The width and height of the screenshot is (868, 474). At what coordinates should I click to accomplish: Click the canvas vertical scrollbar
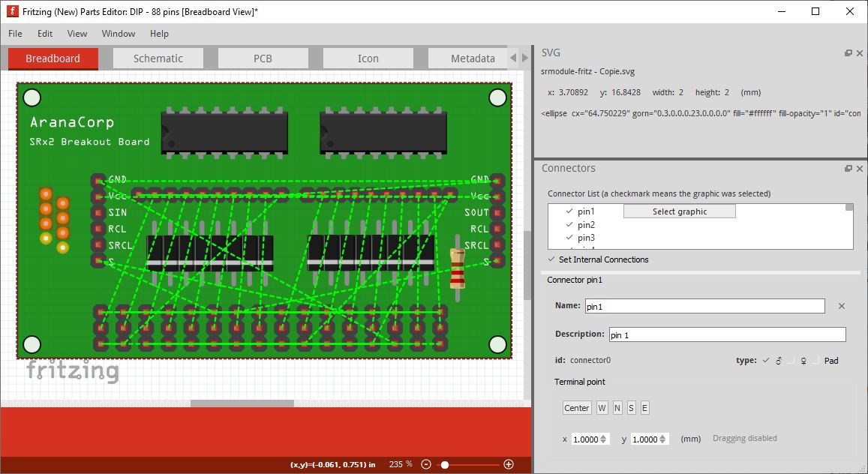(x=527, y=265)
